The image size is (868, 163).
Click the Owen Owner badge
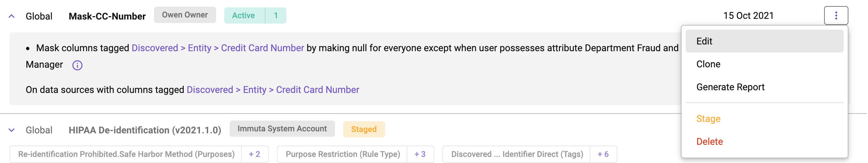pyautogui.click(x=185, y=15)
